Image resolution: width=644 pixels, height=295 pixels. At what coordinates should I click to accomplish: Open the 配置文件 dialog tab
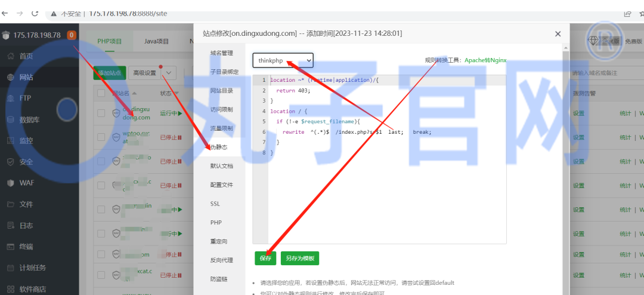click(x=221, y=185)
